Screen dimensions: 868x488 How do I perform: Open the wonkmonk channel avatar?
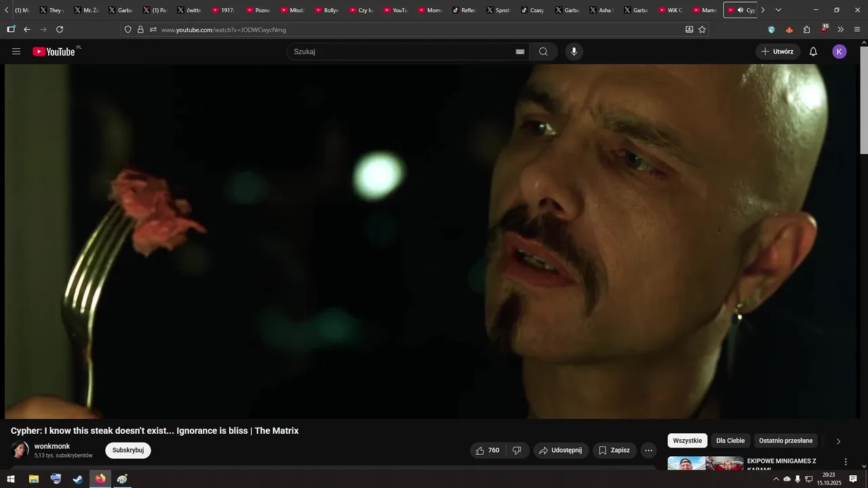tap(20, 450)
